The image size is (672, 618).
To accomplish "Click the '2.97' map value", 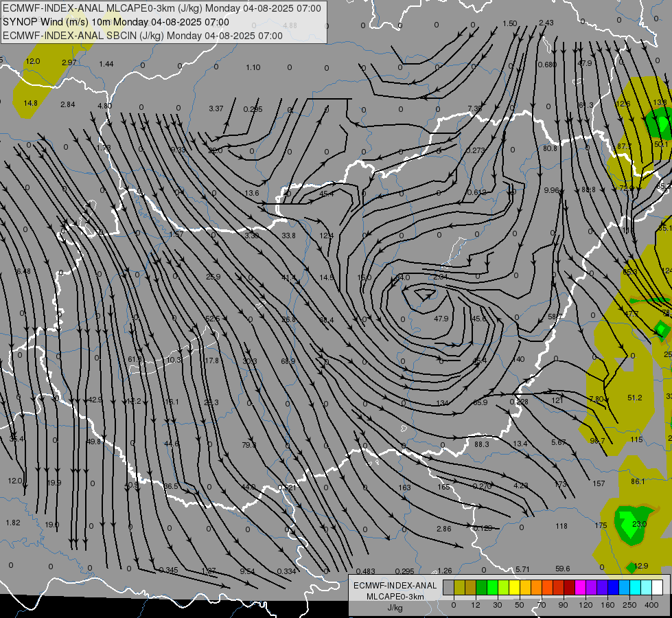I will click(x=69, y=62).
